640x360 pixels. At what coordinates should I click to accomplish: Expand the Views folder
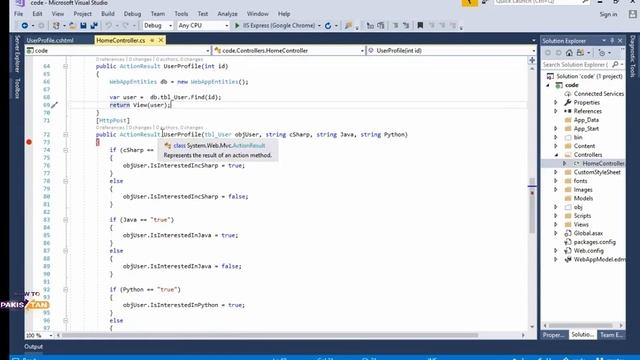[x=556, y=224]
